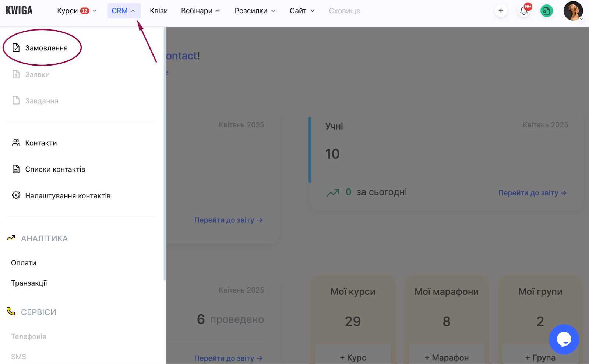Select the green trend arrow in Учні card
Viewport: 589px width, 364px height.
[333, 192]
